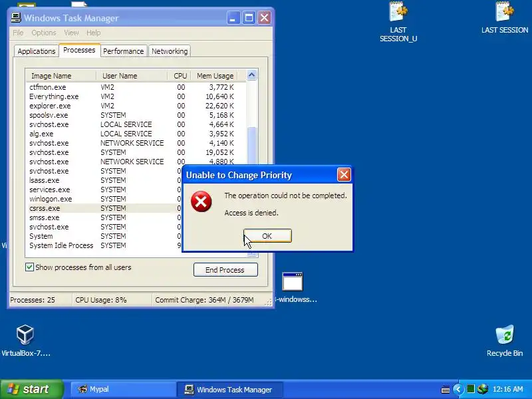Select spoolsv.exe process row
The width and height of the screenshot is (532, 399).
tap(136, 115)
